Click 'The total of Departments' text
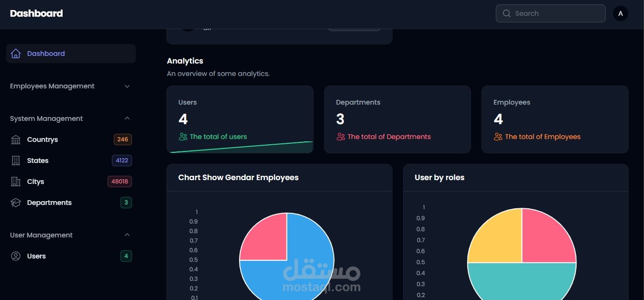 389,137
